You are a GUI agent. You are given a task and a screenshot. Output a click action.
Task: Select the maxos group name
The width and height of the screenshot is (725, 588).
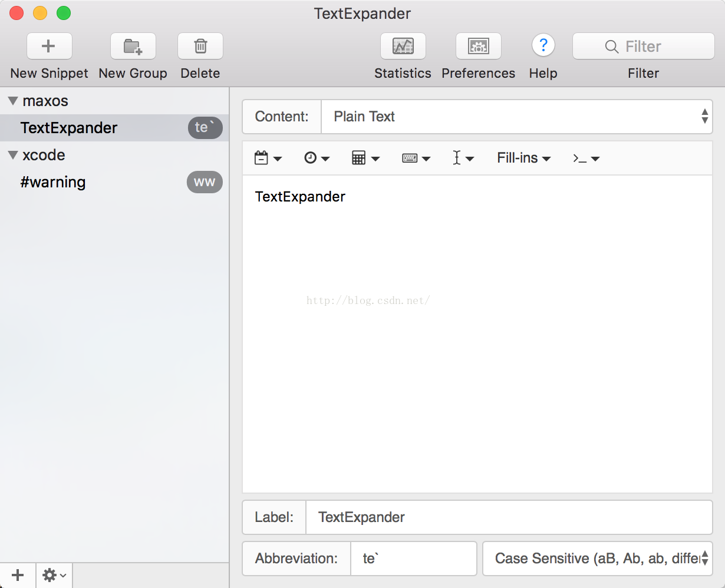tap(45, 101)
